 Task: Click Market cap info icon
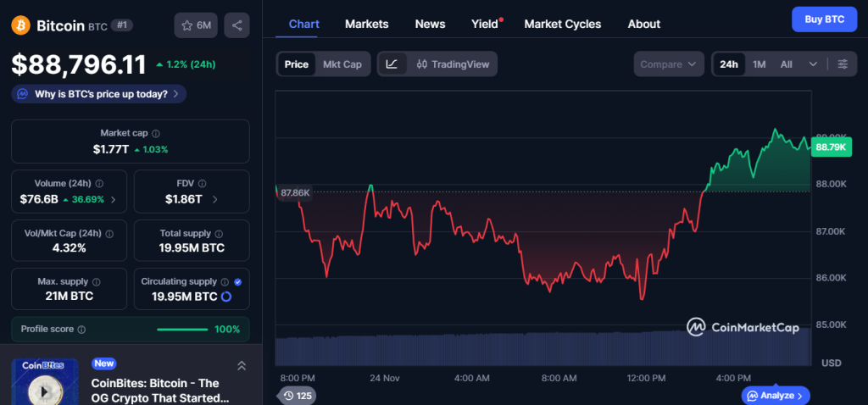pos(156,133)
